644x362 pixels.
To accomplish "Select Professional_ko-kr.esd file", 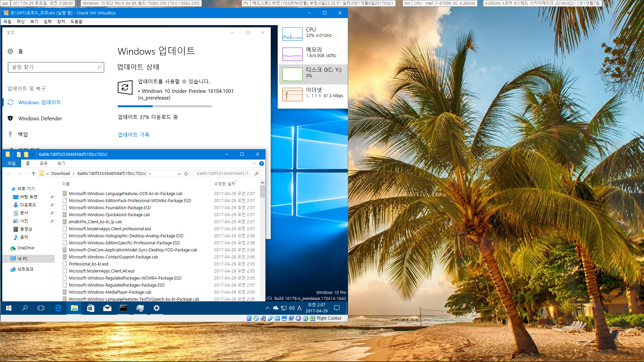I will pos(89,264).
